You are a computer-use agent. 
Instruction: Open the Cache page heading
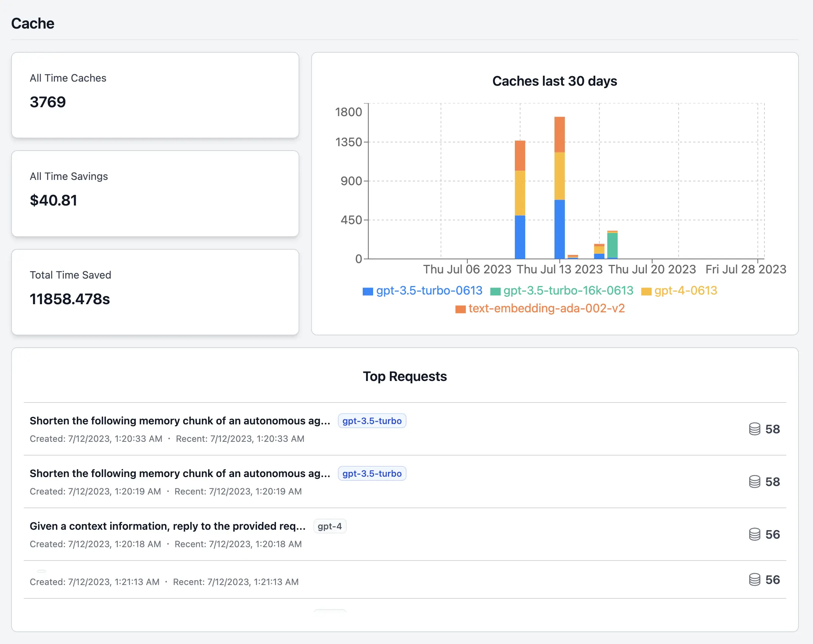(x=33, y=23)
